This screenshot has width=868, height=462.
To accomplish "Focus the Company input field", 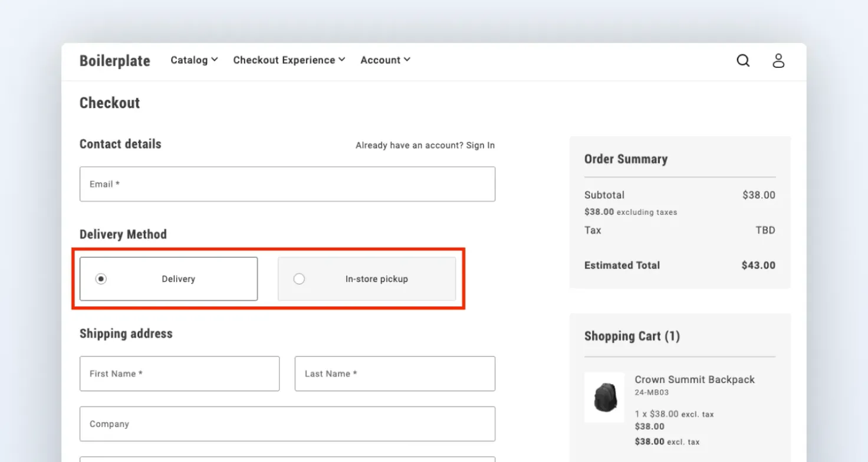I will coord(287,424).
